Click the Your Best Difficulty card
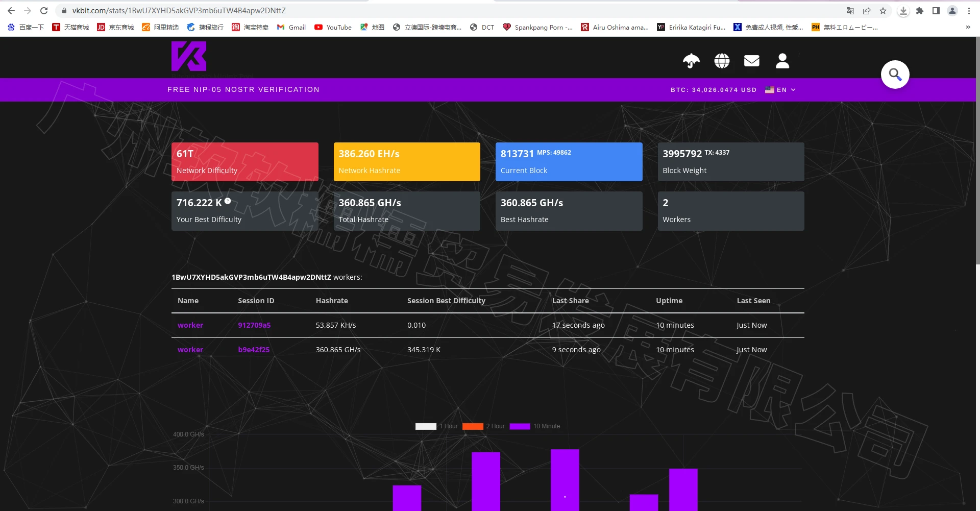980x511 pixels. click(245, 211)
